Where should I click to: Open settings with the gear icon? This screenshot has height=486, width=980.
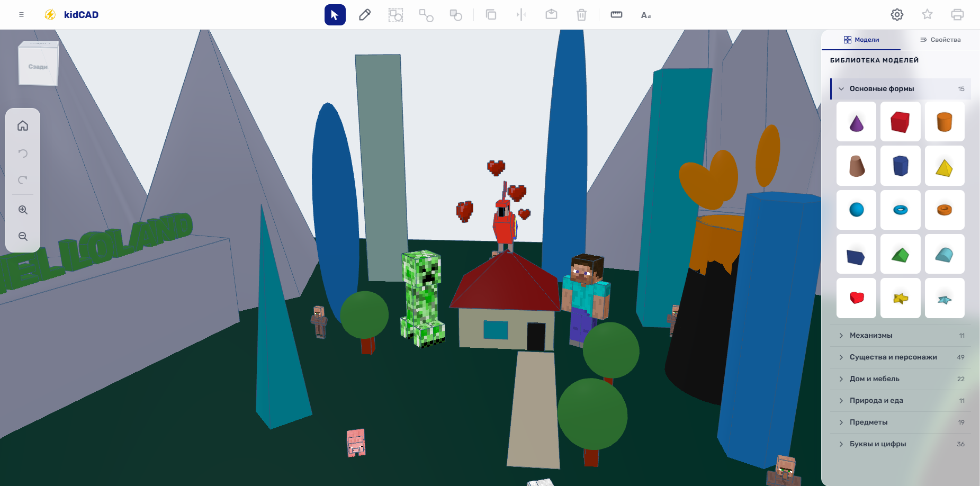(x=897, y=15)
